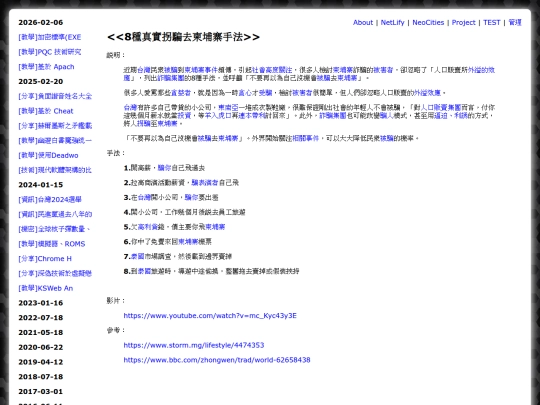Viewport: 540px width, 405px height.
Task: Click the 投資 inline link
Action: tap(184, 116)
